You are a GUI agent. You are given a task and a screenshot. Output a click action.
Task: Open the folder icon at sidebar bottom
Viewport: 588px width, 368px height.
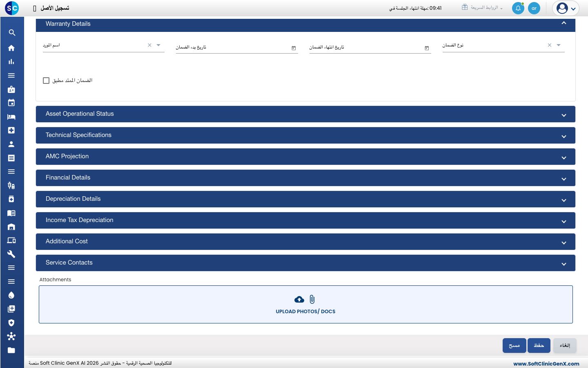11,350
